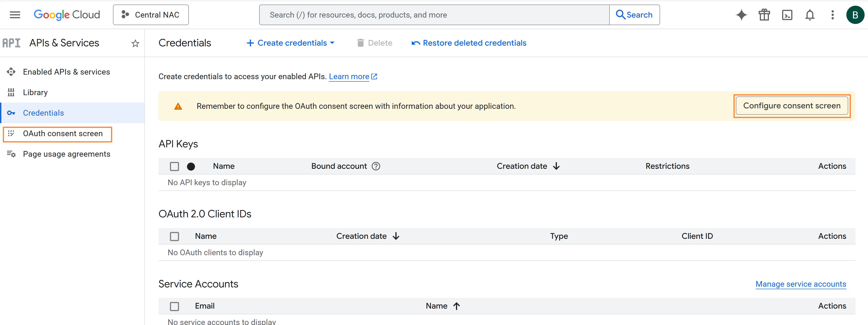Open the Central NAC project picker
Screen dimensions: 868x325
pyautogui.click(x=151, y=15)
